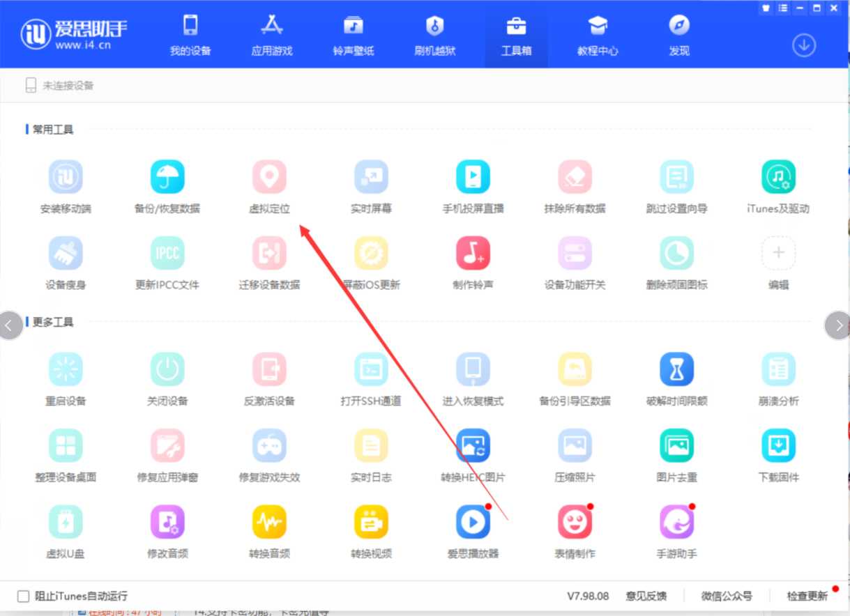850x616 pixels.
Task: Open 修复游戏失效 gamepad icon
Action: click(x=269, y=446)
